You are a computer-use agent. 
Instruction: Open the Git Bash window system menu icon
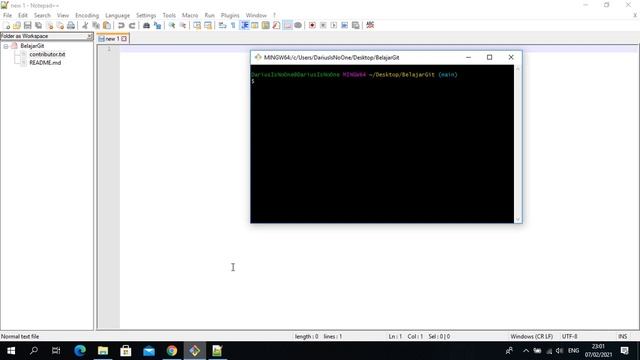[x=258, y=57]
